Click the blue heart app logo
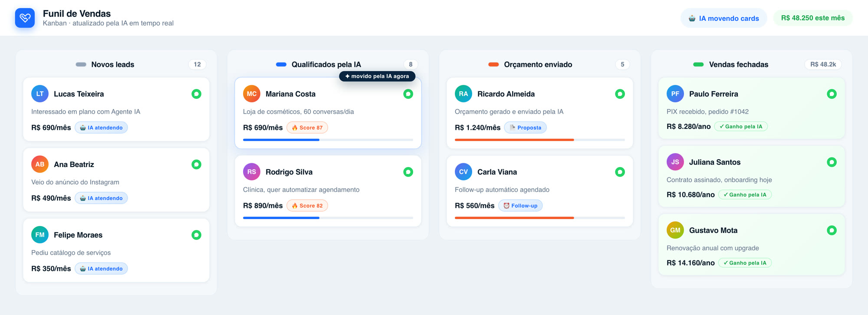 [25, 18]
